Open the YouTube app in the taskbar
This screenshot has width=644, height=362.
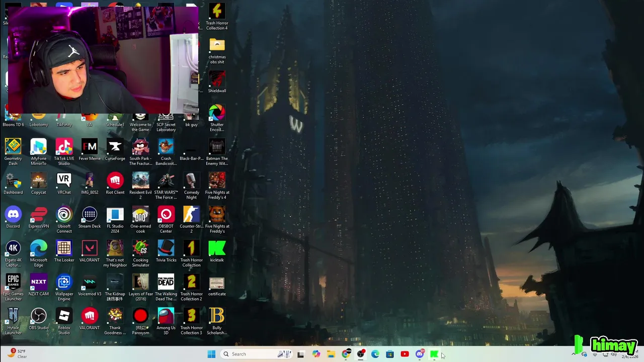tap(405, 354)
